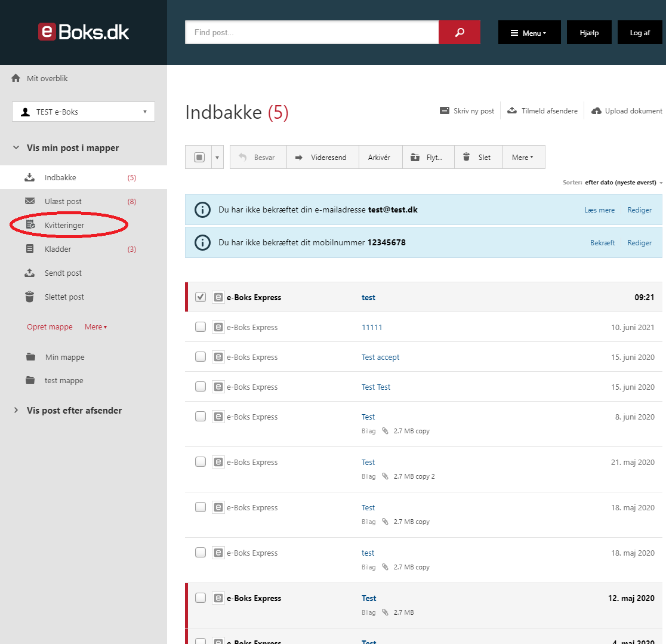Open the Kvitteringer folder icon
This screenshot has width=666, height=644.
coord(30,225)
